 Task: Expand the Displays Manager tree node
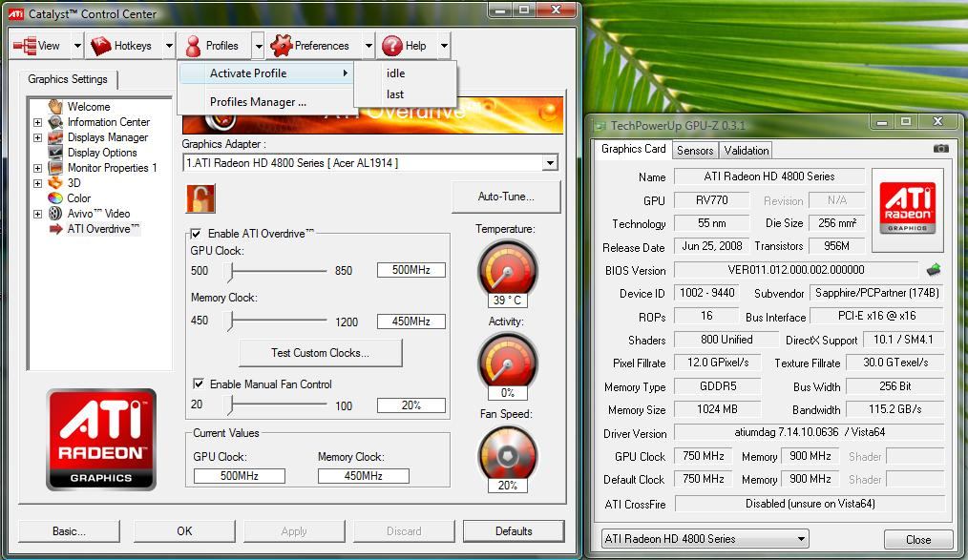[x=37, y=137]
